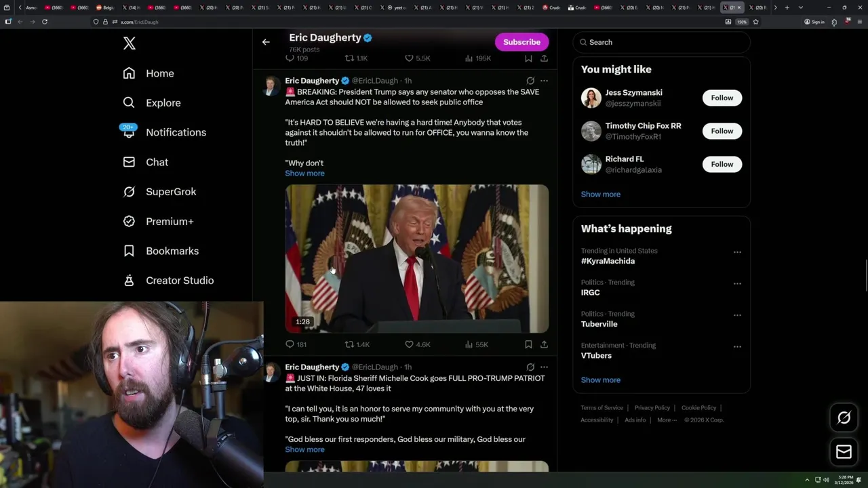Expand the More footer menu
The image size is (868, 488).
click(x=667, y=420)
